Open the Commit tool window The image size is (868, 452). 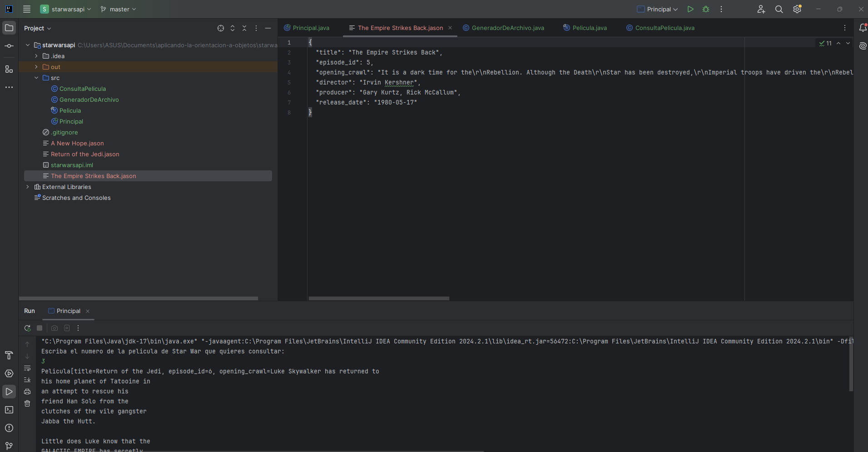click(x=9, y=46)
